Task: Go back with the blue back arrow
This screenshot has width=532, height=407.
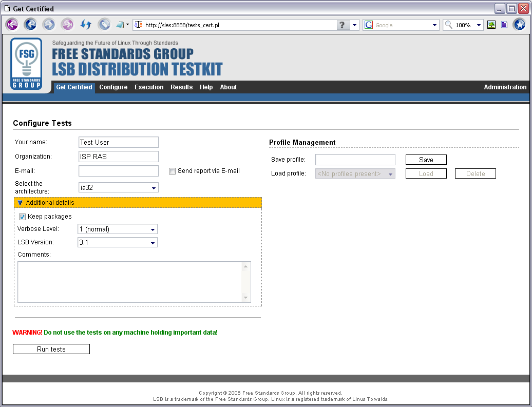Action: point(30,25)
